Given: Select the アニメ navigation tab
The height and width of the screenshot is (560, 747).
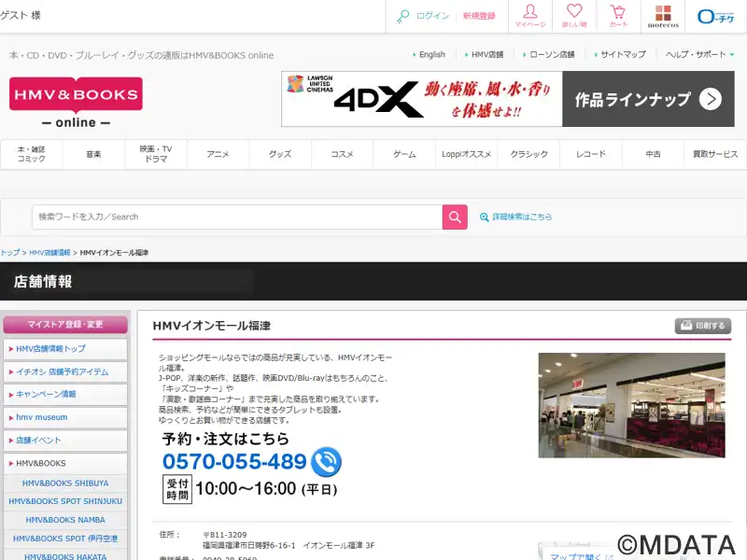Looking at the screenshot, I should click(218, 154).
